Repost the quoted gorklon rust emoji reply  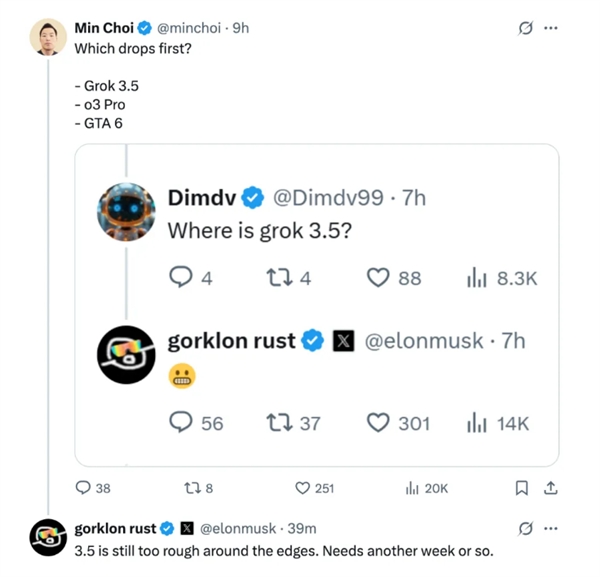point(281,423)
